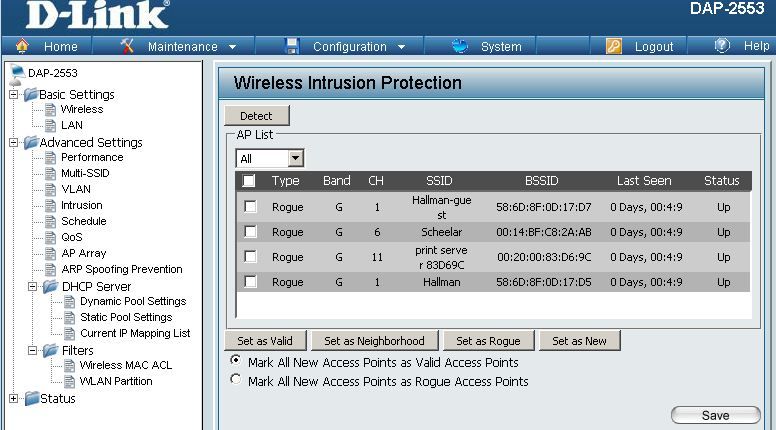
Task: Click the Maintenance tools icon
Action: [x=127, y=46]
